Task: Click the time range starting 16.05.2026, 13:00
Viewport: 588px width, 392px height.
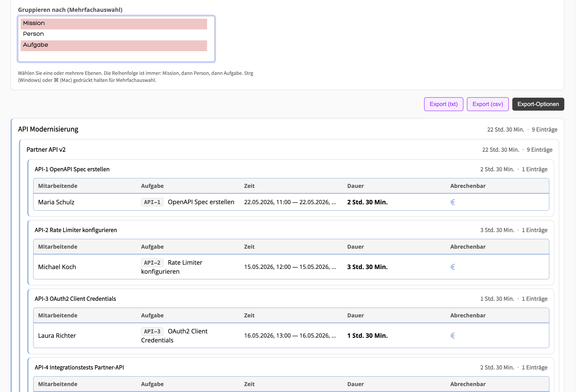Action: [x=290, y=336]
